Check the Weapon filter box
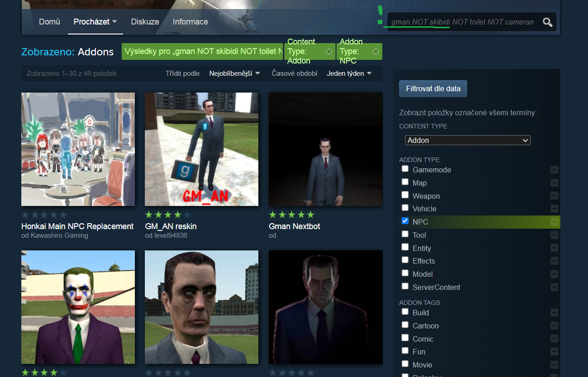 coord(405,195)
